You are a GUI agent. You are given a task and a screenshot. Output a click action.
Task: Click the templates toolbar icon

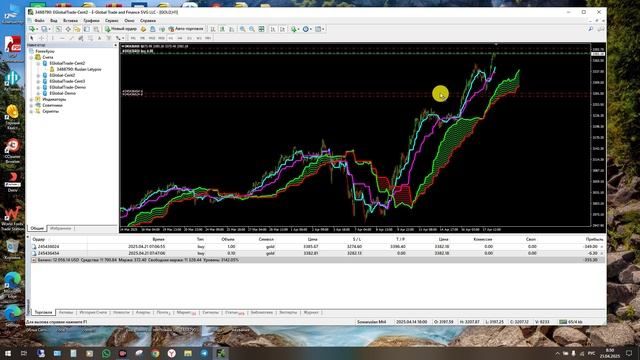click(319, 29)
